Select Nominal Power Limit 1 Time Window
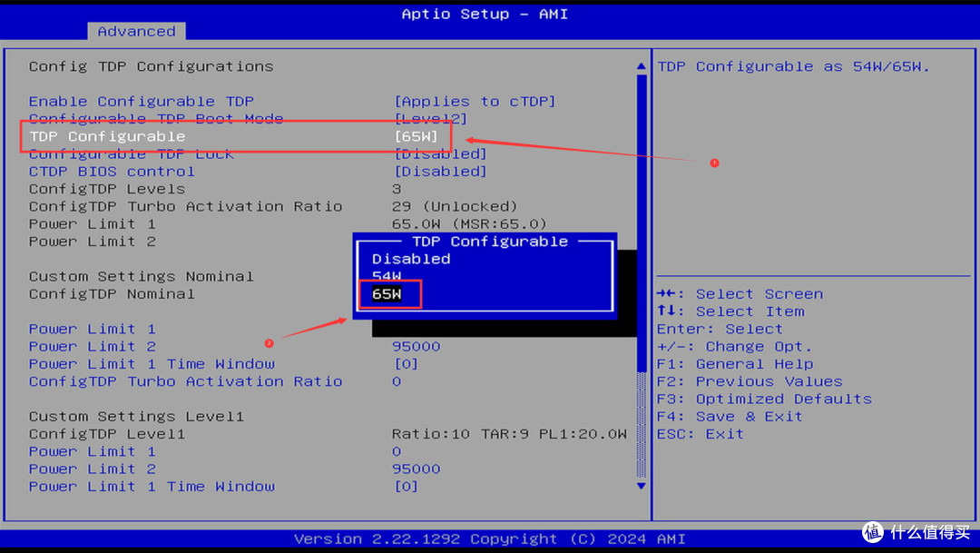980x553 pixels. (x=152, y=364)
